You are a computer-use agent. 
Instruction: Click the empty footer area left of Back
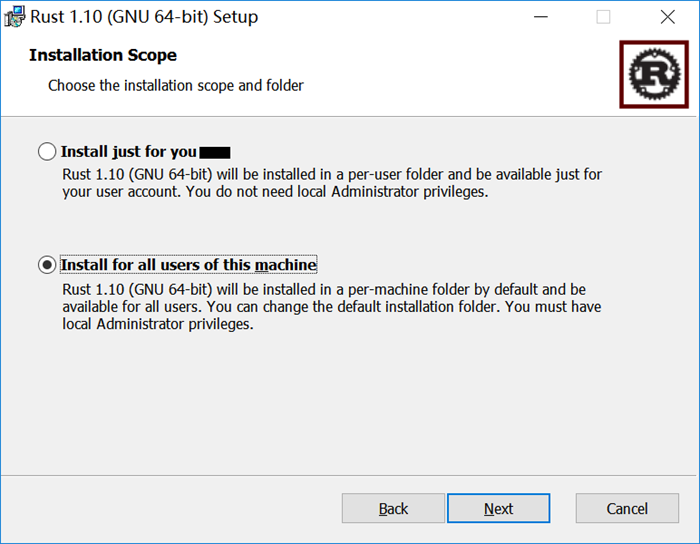tap(170, 508)
